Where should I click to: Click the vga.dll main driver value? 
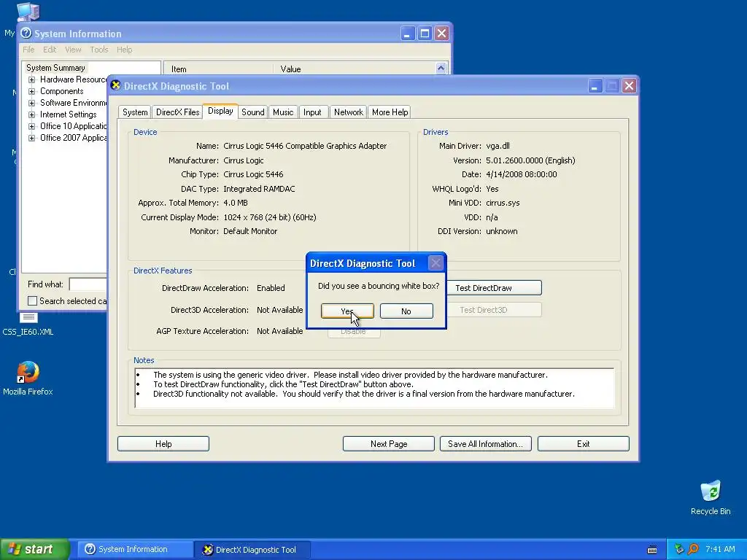(x=498, y=146)
